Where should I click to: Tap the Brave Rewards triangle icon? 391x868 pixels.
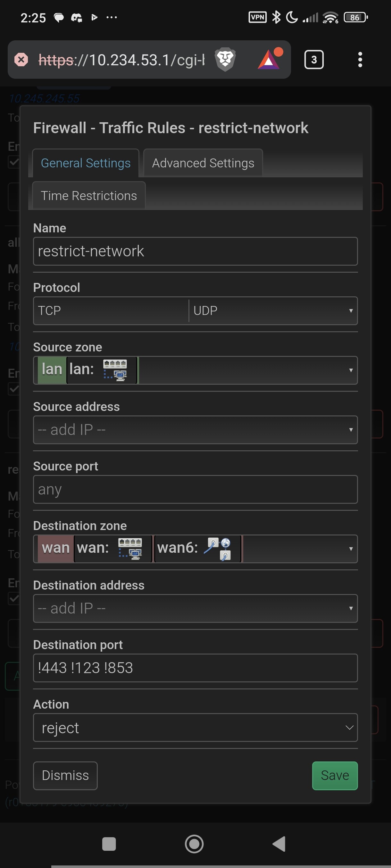[x=269, y=60]
